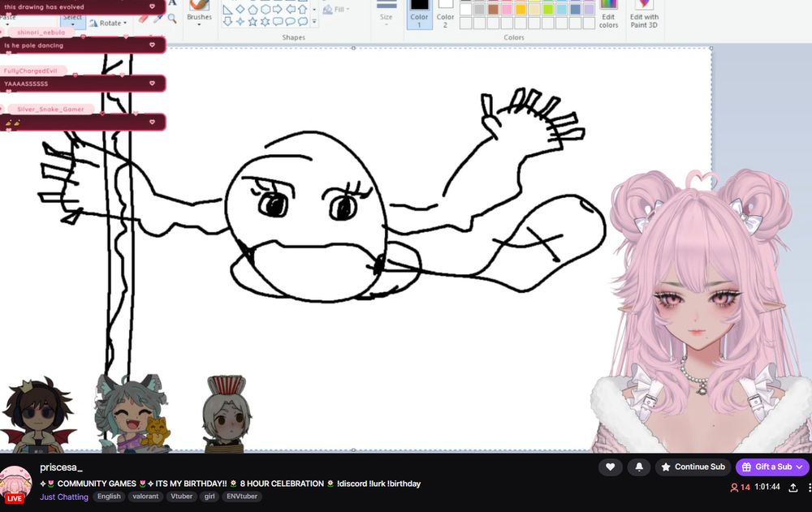Viewport: 812px width, 512px height.
Task: Click the priscesa_ channel name
Action: [61, 467]
